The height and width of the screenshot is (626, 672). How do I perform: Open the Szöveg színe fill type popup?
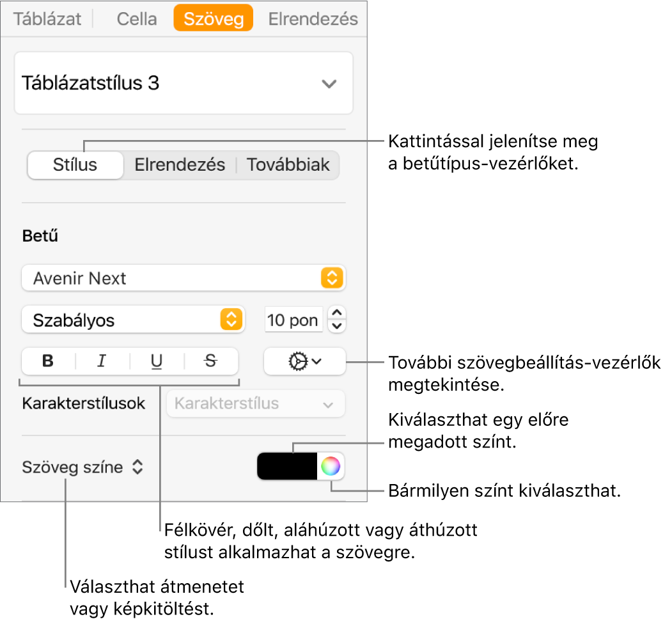[x=82, y=467]
